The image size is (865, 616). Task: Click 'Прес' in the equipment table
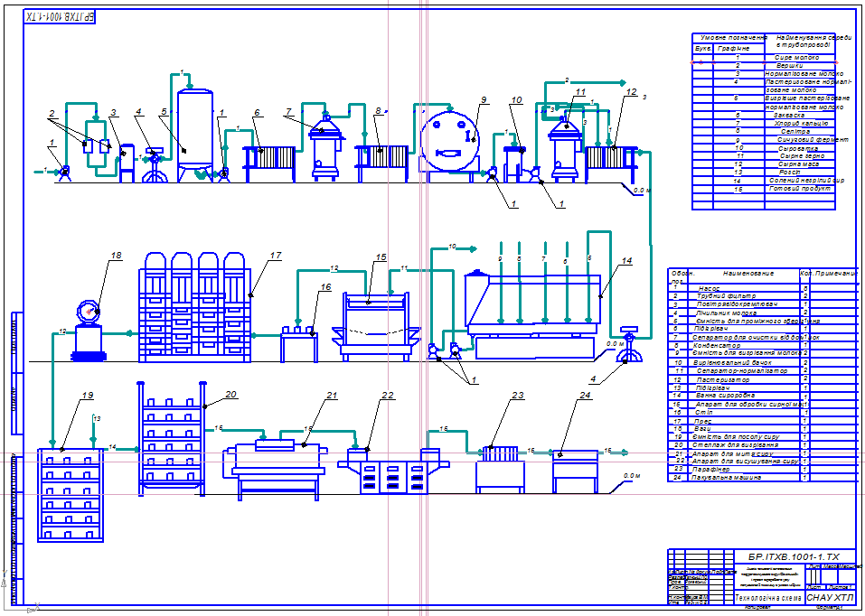tap(702, 421)
